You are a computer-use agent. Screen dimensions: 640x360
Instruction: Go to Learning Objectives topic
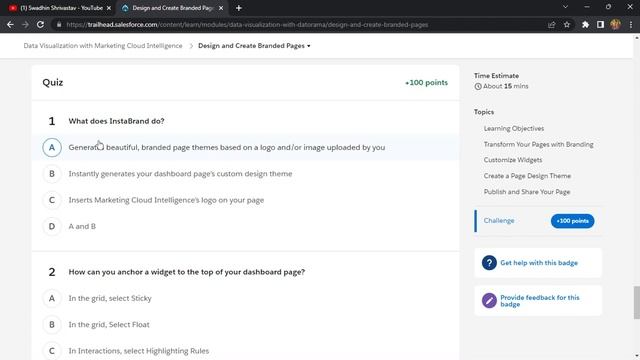513,129
